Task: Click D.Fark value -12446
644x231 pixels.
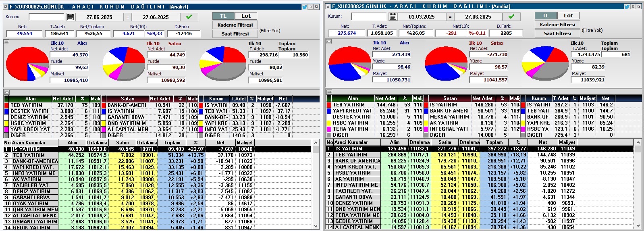Action: click(x=184, y=33)
